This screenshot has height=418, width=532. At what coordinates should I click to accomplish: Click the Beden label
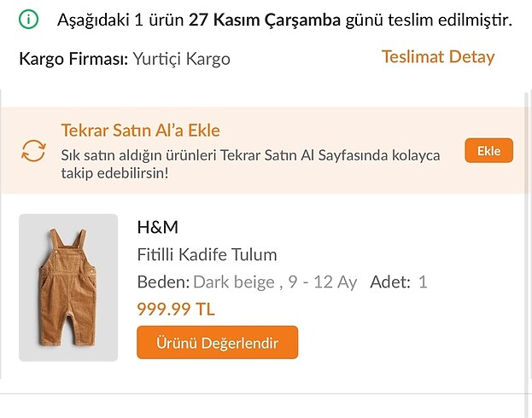pos(162,282)
